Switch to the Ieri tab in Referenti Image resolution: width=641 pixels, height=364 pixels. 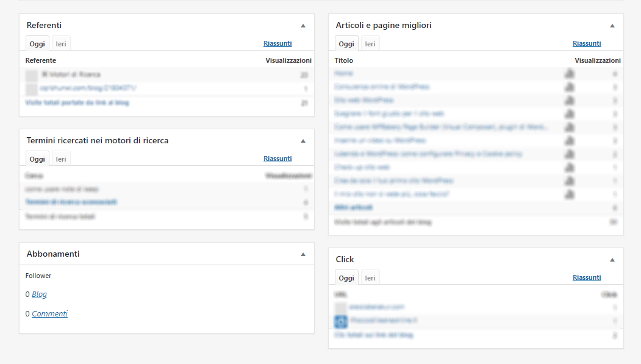point(61,44)
